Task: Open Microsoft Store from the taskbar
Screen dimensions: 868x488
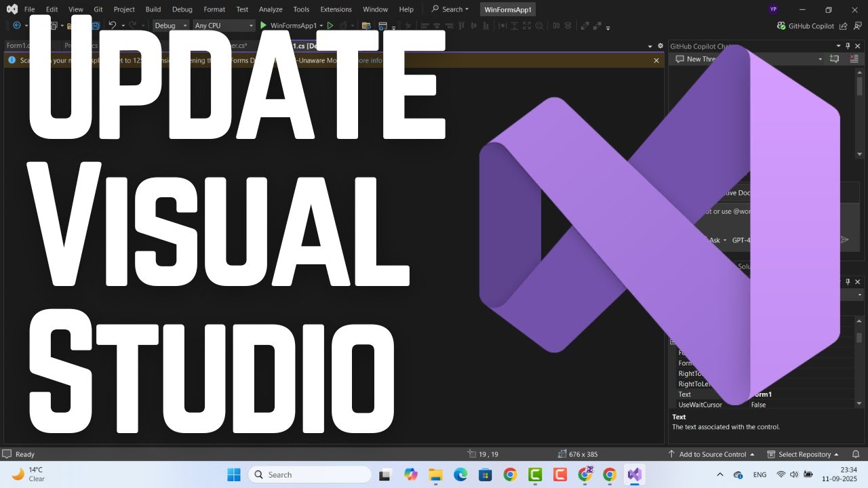Action: (485, 474)
